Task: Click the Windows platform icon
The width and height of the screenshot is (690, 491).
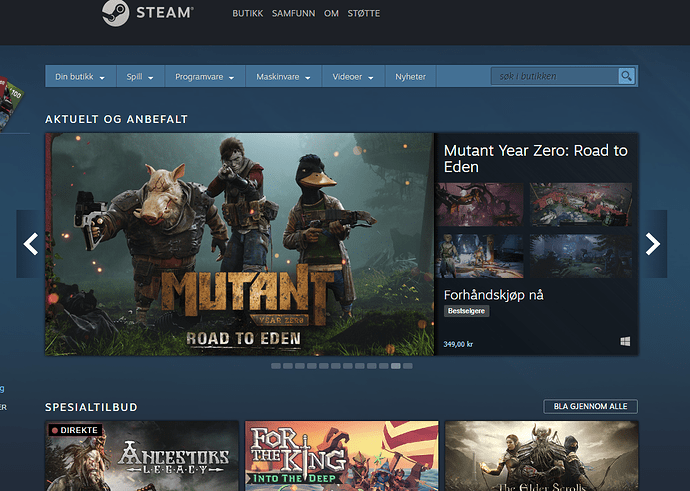Action: pos(625,341)
